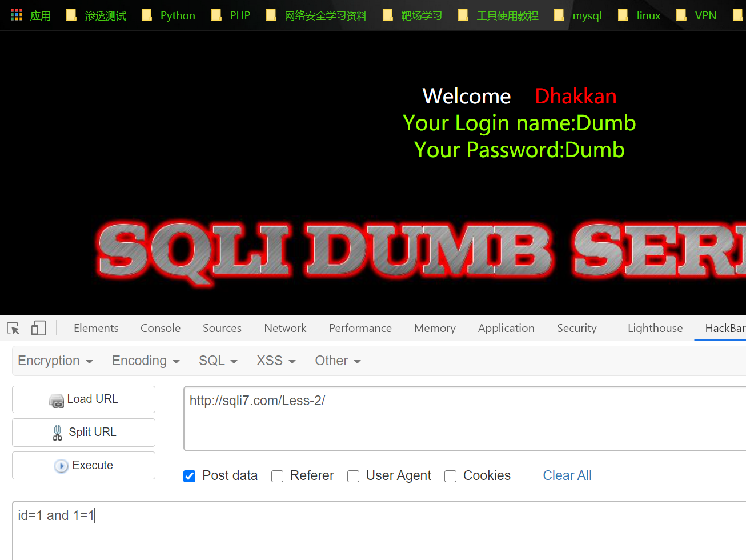Expand the Encryption dropdown menu
This screenshot has width=746, height=560.
(x=55, y=361)
